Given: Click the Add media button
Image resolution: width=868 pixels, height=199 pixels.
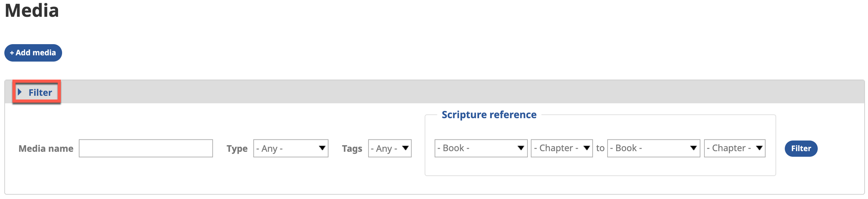Looking at the screenshot, I should pos(33,53).
